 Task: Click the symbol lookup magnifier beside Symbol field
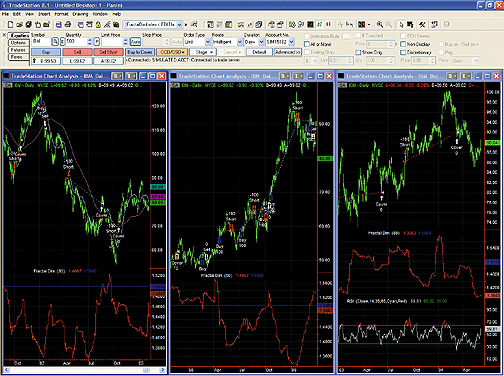[55, 42]
